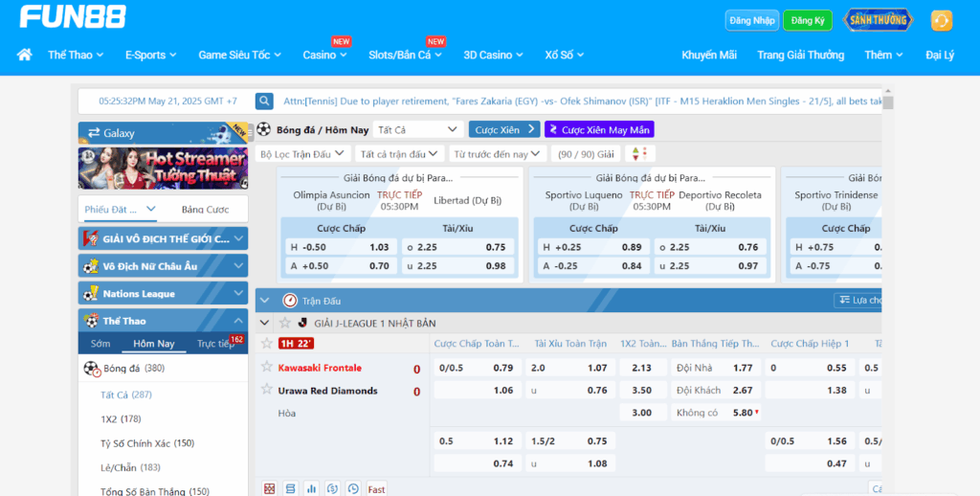Open the Tất cả trận đấu dropdown

(399, 154)
